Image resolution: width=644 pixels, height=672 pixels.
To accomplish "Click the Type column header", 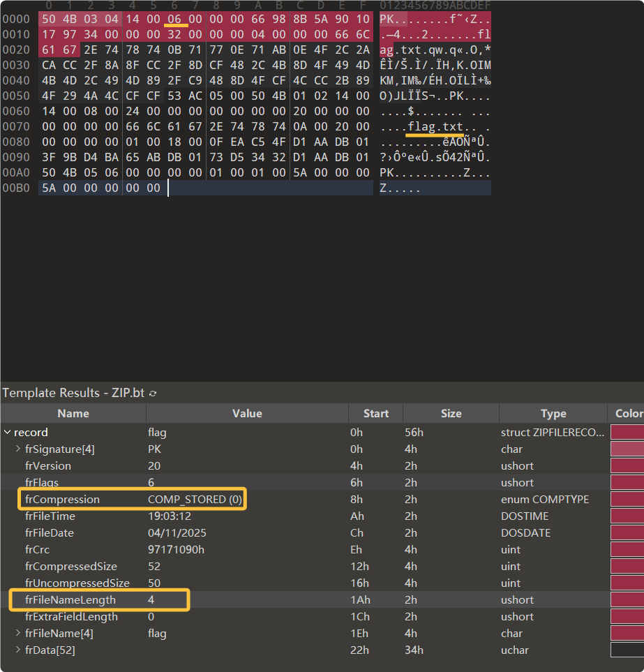I will coord(553,413).
